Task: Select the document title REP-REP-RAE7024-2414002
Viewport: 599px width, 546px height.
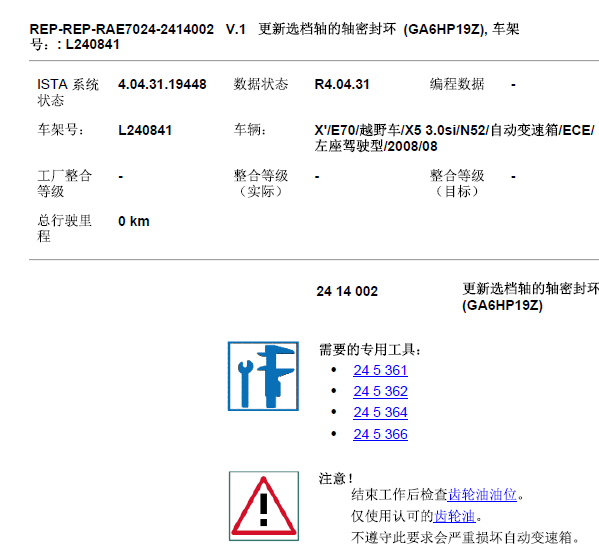Action: [x=121, y=29]
